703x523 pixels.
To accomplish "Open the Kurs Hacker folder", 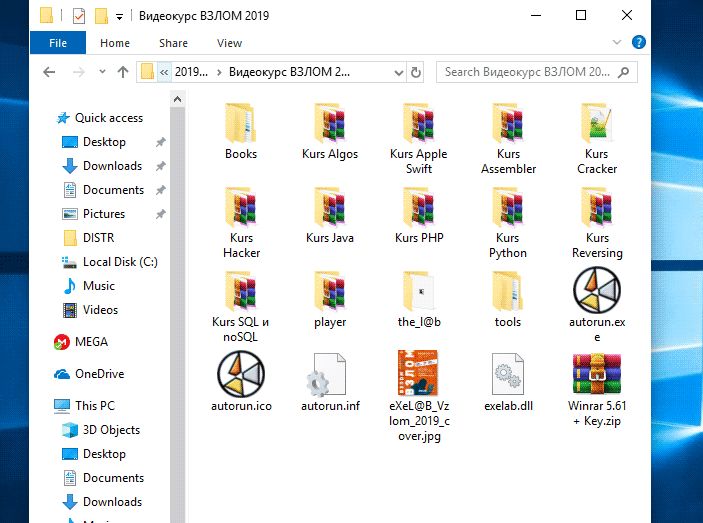I will 241,223.
